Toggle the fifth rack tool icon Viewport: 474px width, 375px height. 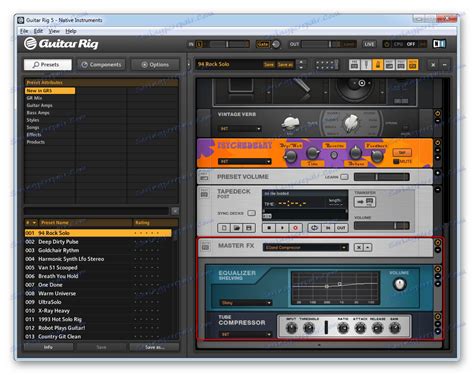(x=401, y=65)
